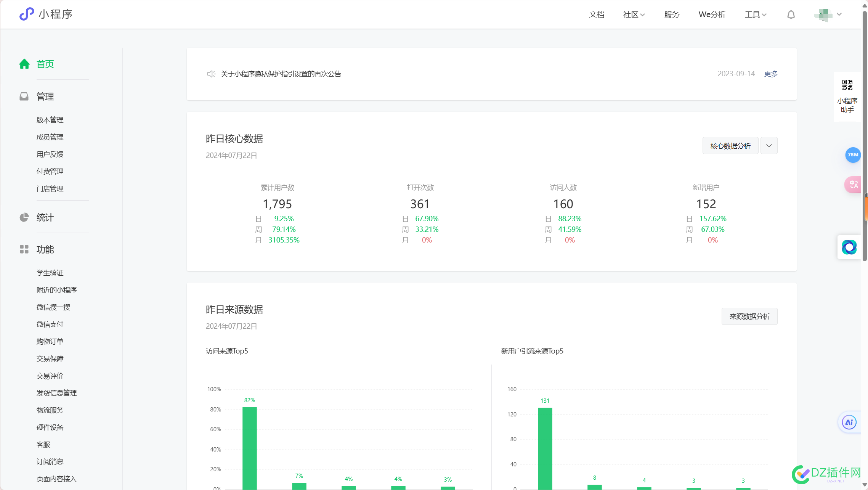Select 首页 in the sidebar
This screenshot has height=490, width=868.
tap(45, 64)
